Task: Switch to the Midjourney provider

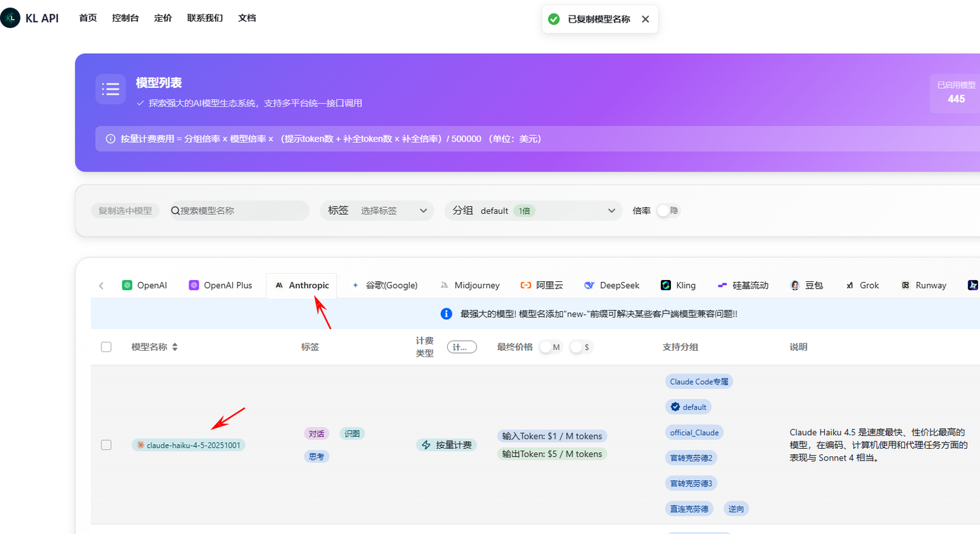Action: [x=470, y=285]
